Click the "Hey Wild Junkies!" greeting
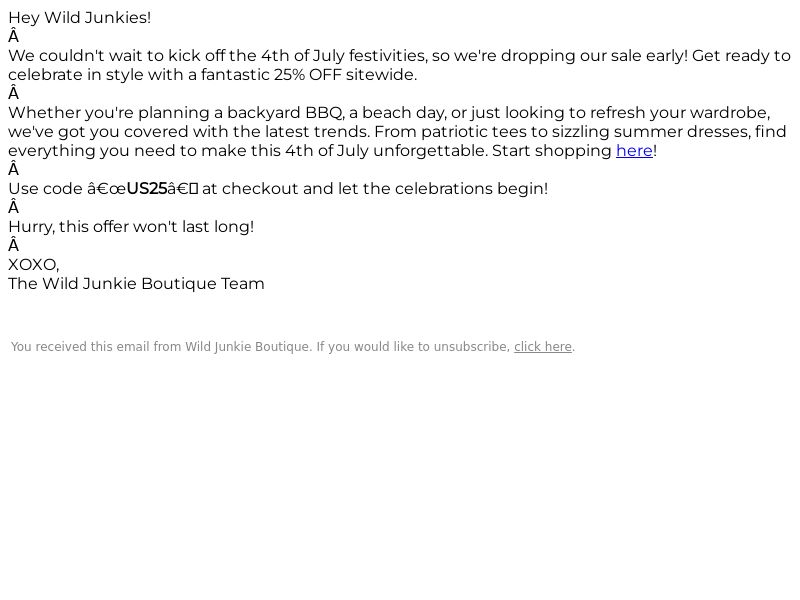The height and width of the screenshot is (600, 800). coord(80,18)
